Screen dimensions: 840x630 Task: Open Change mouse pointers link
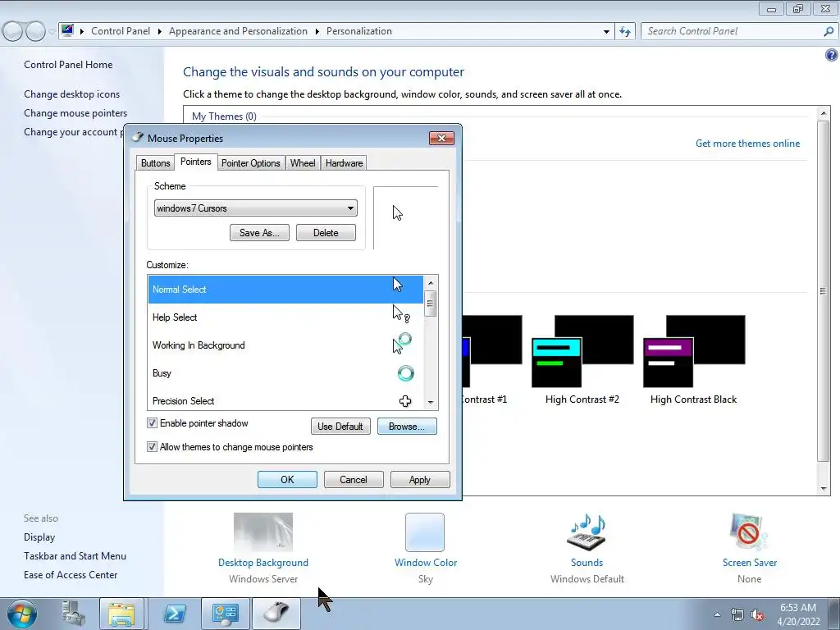click(x=75, y=113)
